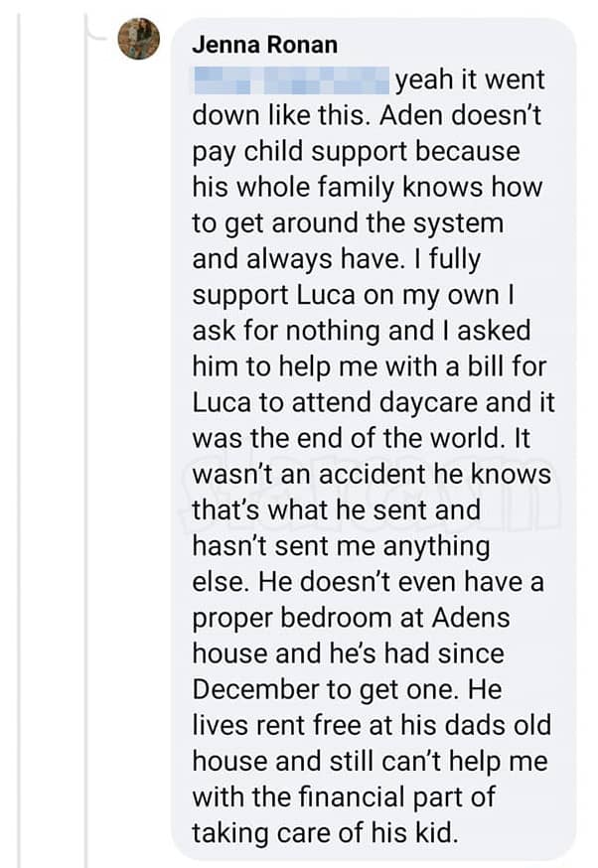Open the blurred tagged user mention

tap(291, 79)
